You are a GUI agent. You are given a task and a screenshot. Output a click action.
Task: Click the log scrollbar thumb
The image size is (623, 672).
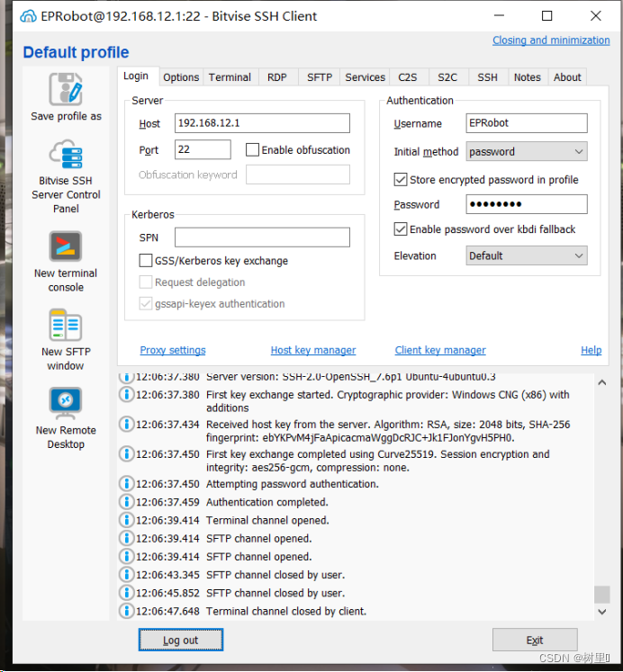602,595
